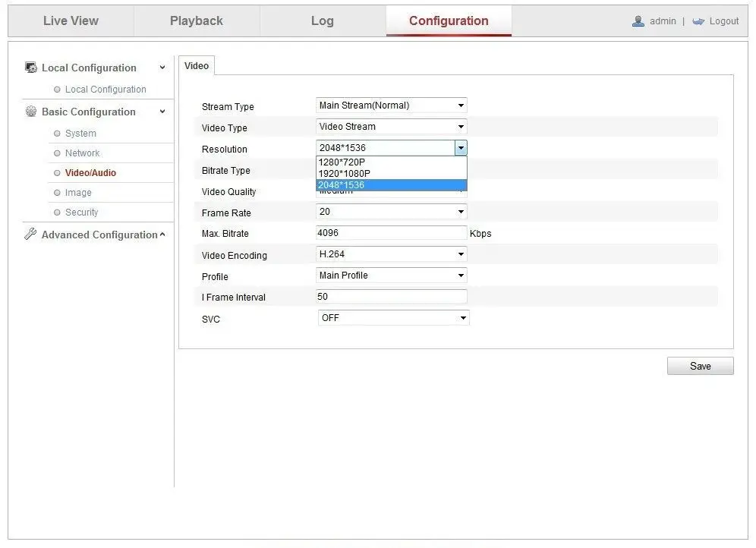
Task: Click the Max. Bitrate input field
Action: tap(391, 233)
